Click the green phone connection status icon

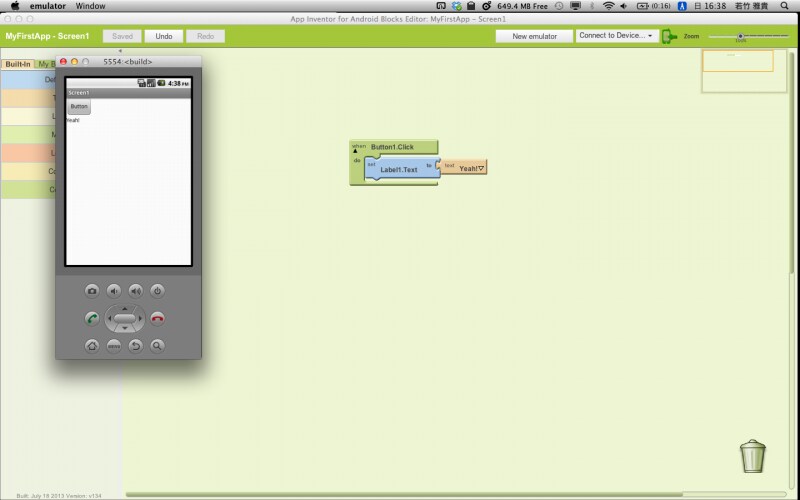pyautogui.click(x=669, y=36)
